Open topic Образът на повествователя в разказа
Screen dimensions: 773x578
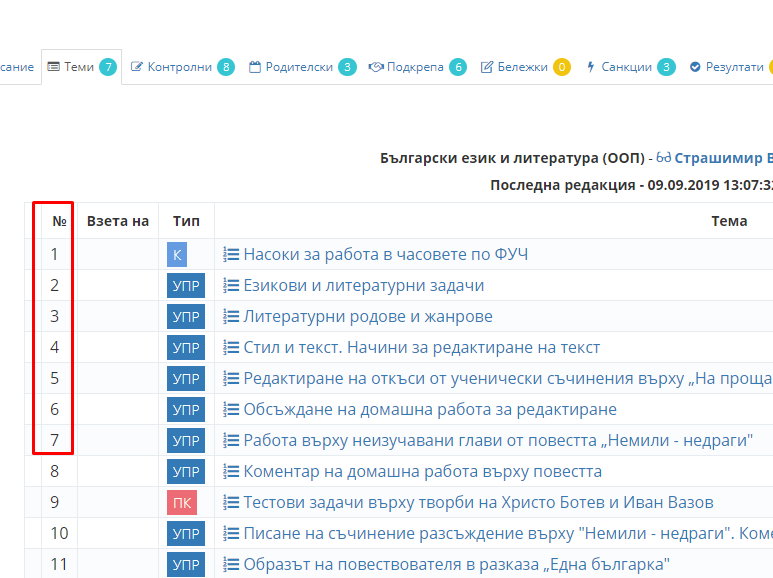click(x=457, y=565)
